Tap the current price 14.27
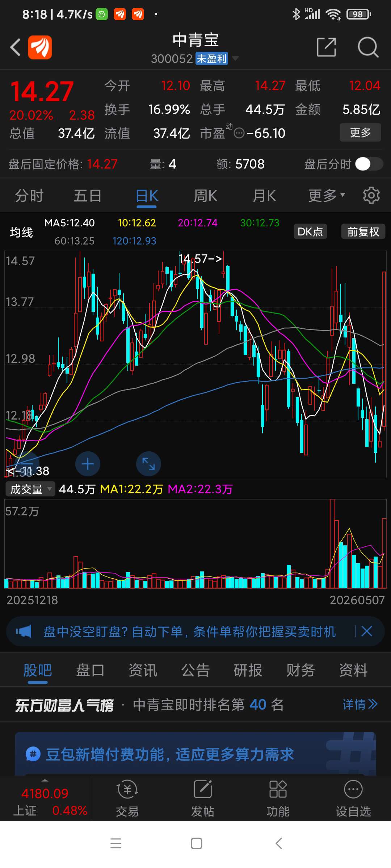This screenshot has height=868, width=391. coord(42,92)
